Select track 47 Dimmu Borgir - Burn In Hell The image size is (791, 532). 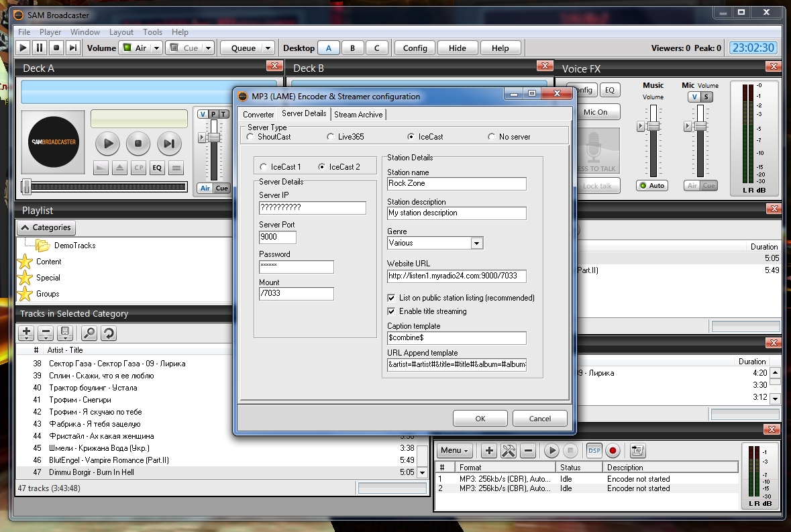point(217,472)
